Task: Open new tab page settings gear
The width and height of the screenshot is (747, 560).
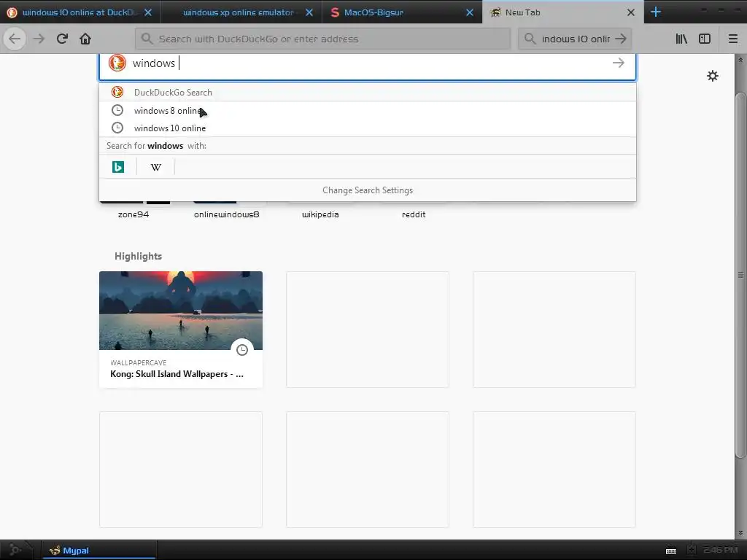Action: (713, 76)
